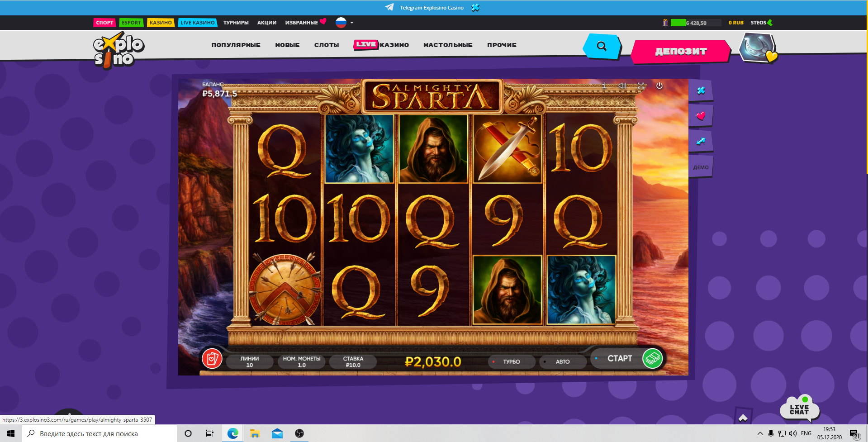This screenshot has width=868, height=442.
Task: Mute the game sound speaker icon
Action: click(622, 86)
